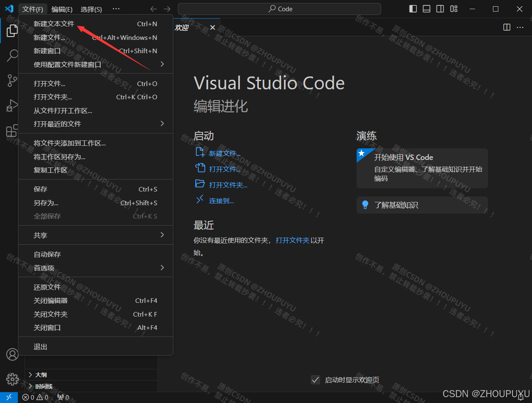Click the VS Code logo icon

pyautogui.click(x=9, y=9)
